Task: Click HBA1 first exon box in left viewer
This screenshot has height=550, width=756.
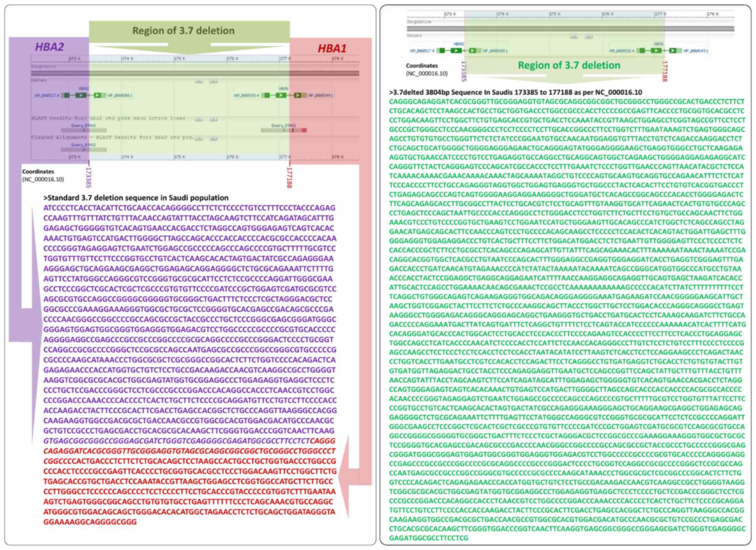Action: (x=267, y=96)
